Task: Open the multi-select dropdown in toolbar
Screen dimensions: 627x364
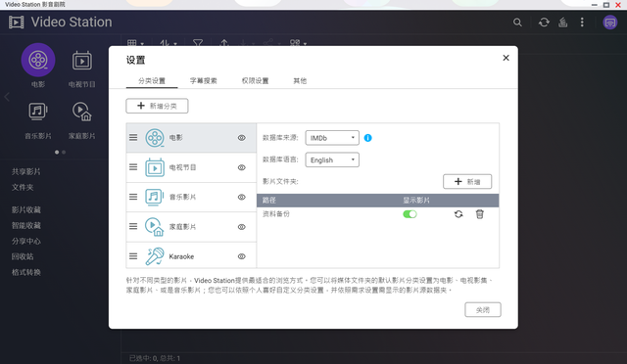Action: pos(298,43)
